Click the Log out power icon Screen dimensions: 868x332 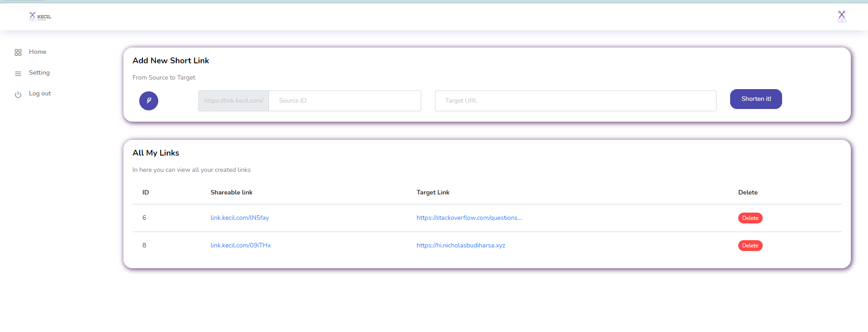(x=18, y=94)
